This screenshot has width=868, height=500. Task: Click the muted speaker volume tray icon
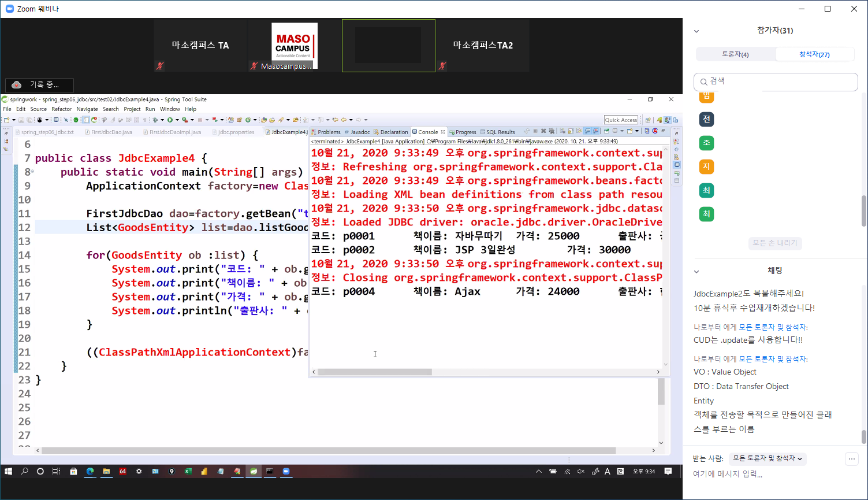(581, 472)
